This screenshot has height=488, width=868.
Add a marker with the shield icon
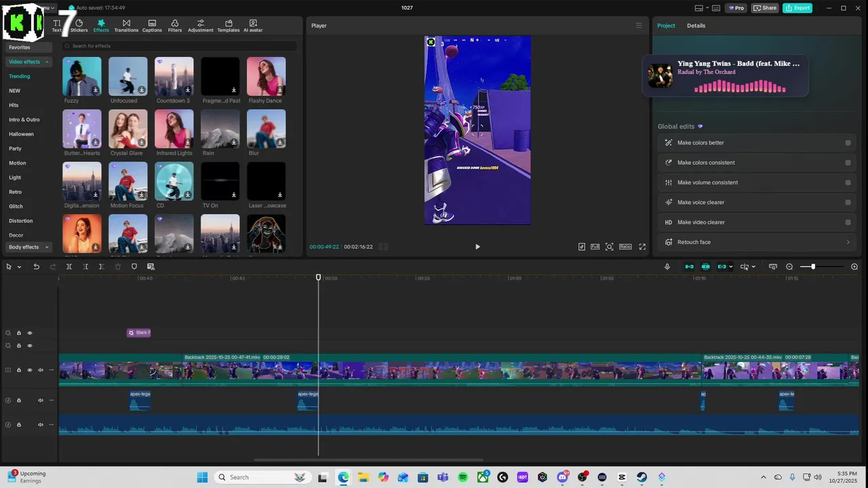point(134,266)
